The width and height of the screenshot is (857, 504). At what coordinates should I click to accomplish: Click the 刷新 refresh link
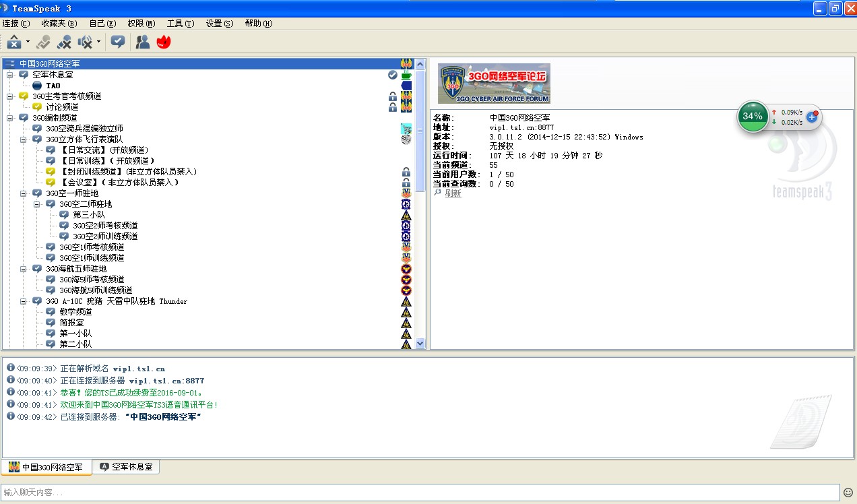coord(453,193)
